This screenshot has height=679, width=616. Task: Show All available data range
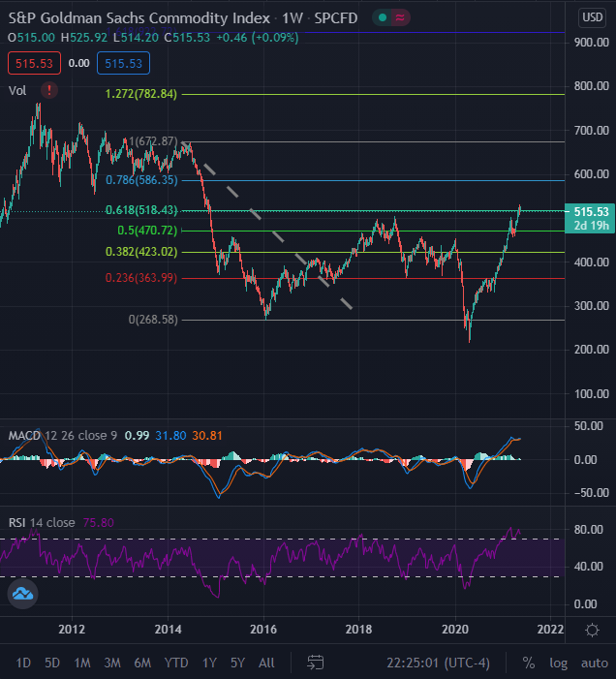click(x=267, y=663)
